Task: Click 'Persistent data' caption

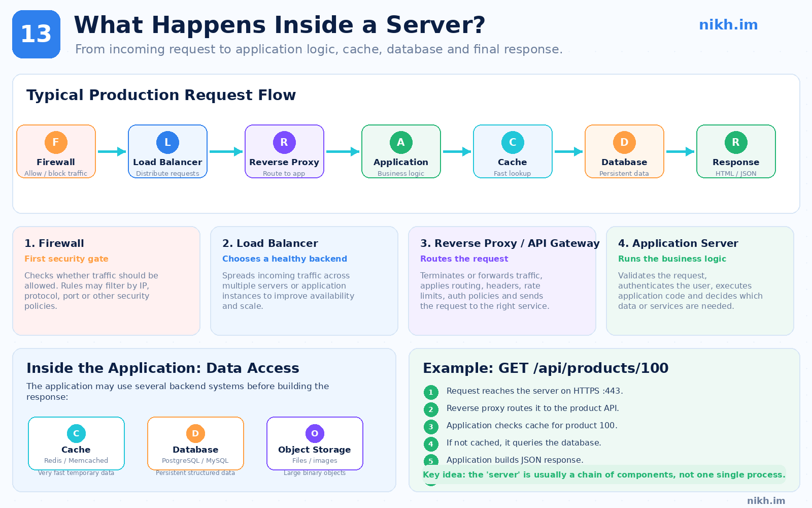Action: (x=624, y=173)
